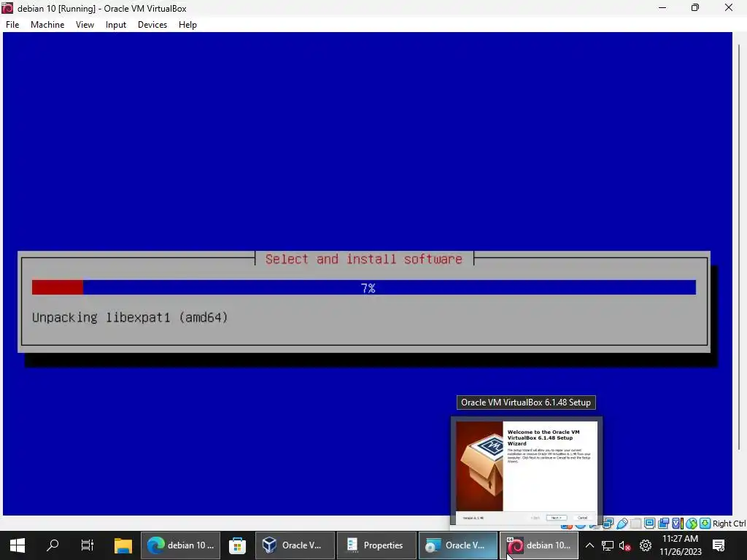Switch to the Edge 'debian 10' window
Viewport: 747px width, 560px height.
pos(180,545)
